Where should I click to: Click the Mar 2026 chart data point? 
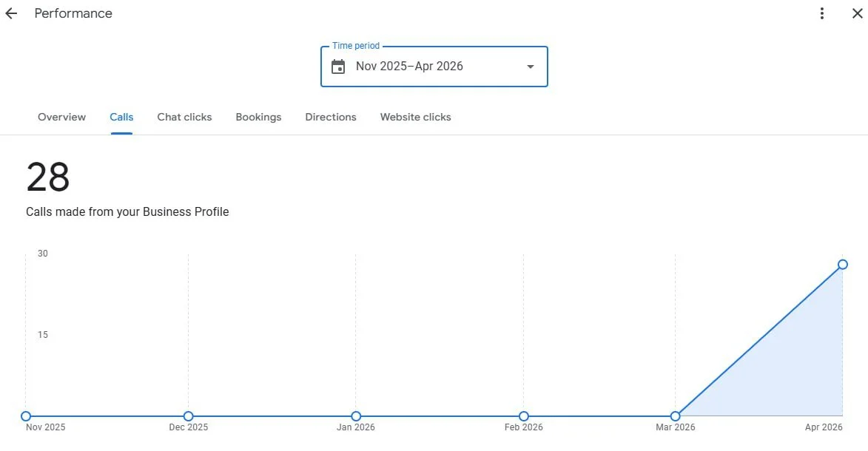click(x=676, y=416)
